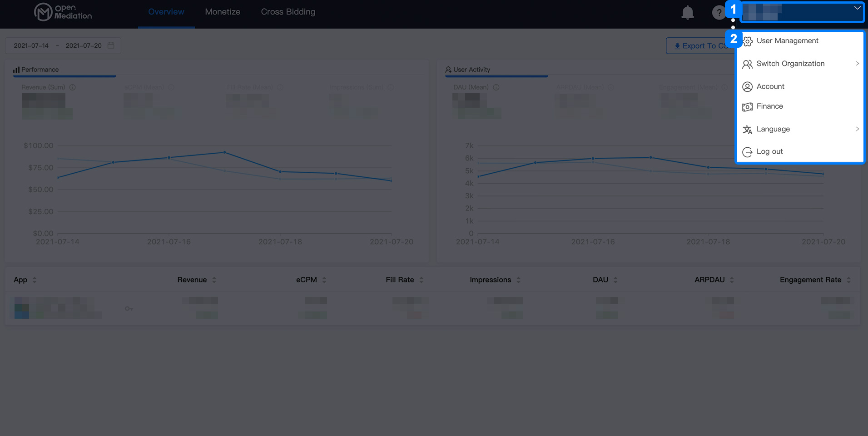Click the Performance panel bar chart icon
Image resolution: width=868 pixels, height=436 pixels.
[x=16, y=69]
